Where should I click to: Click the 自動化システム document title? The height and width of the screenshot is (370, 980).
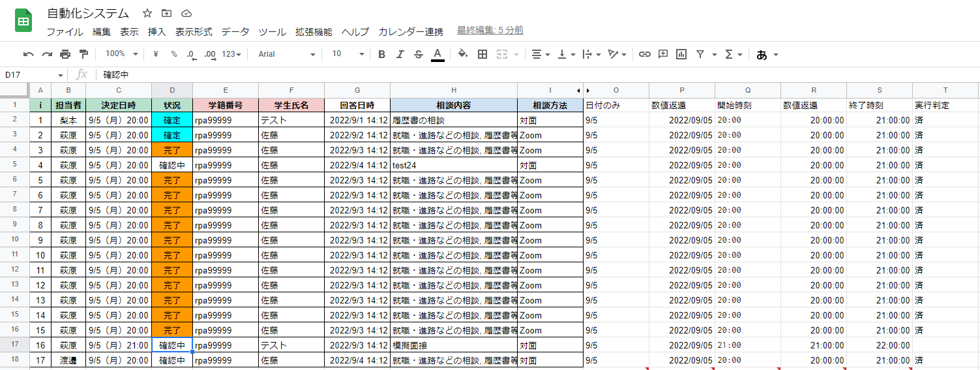point(88,13)
